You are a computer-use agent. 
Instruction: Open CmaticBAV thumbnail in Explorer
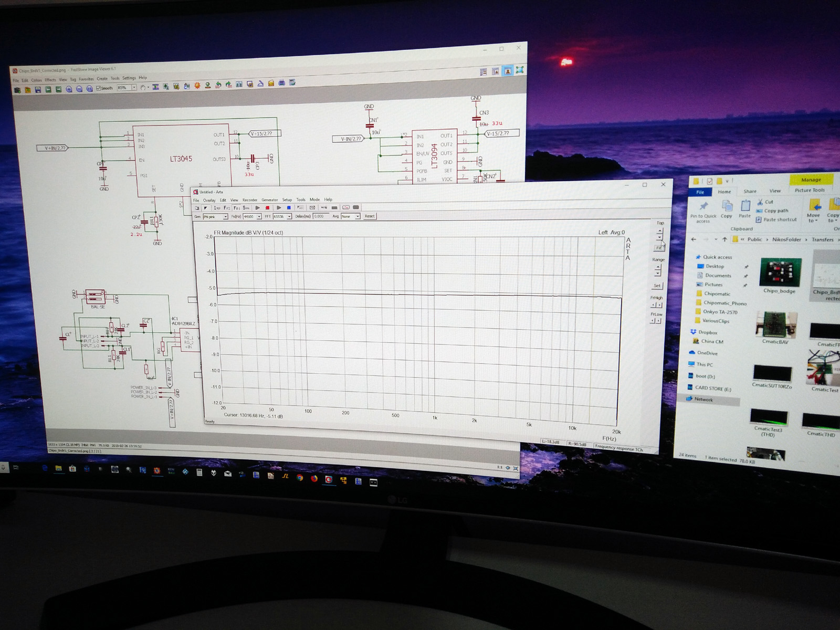[776, 324]
